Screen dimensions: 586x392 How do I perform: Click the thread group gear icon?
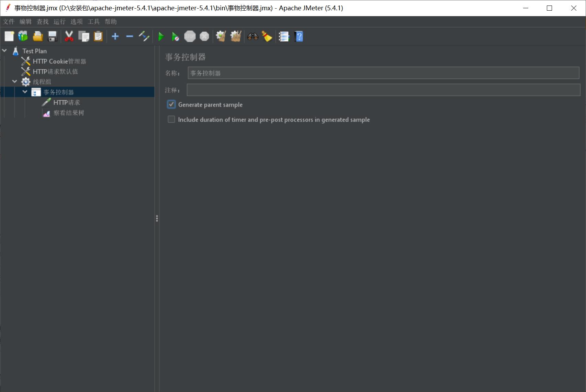click(26, 82)
